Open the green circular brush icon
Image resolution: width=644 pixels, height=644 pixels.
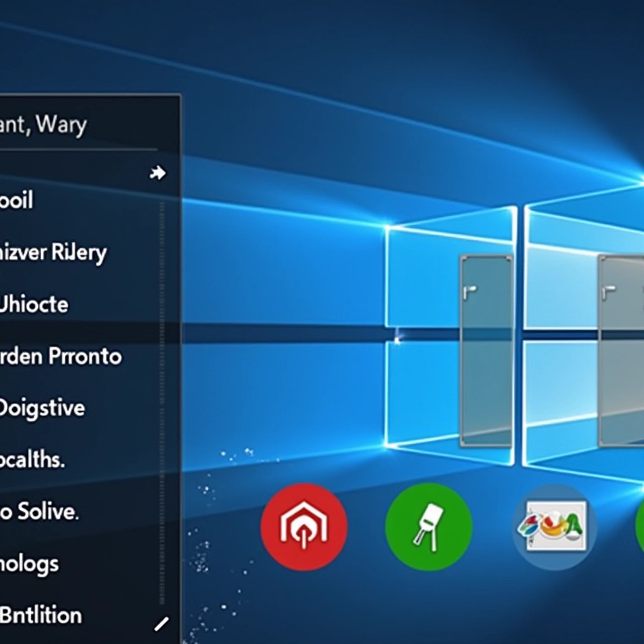429,527
